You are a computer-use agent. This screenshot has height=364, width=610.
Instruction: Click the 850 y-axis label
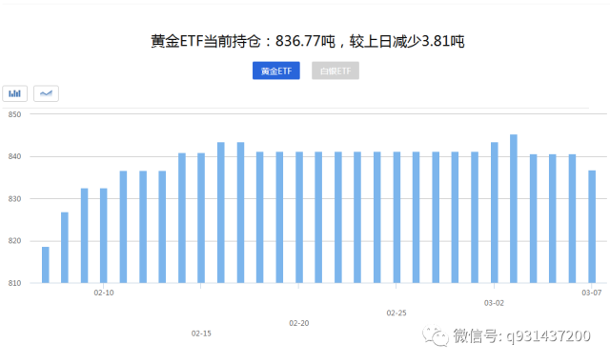[14, 114]
